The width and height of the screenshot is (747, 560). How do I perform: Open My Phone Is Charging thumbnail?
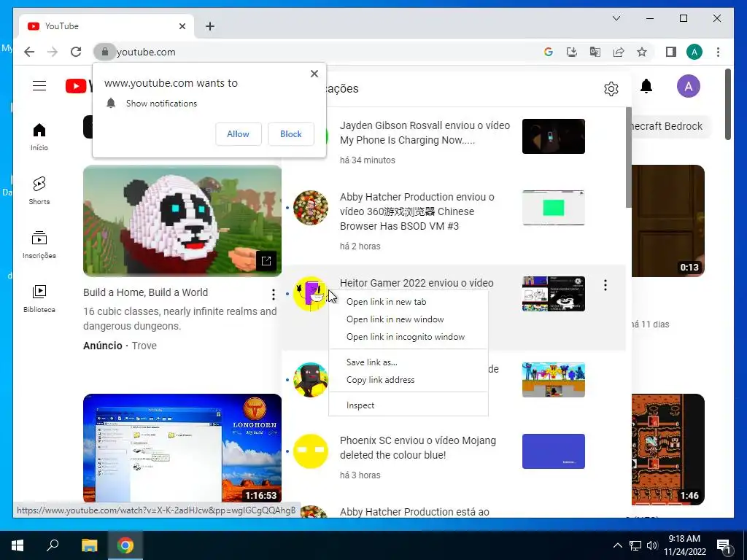click(x=554, y=136)
